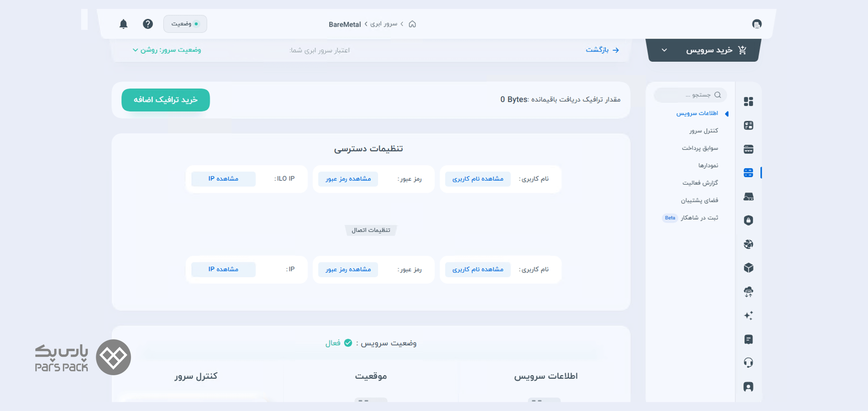This screenshot has width=868, height=411.
Task: Open سوابق پرداخت menu item
Action: click(700, 148)
